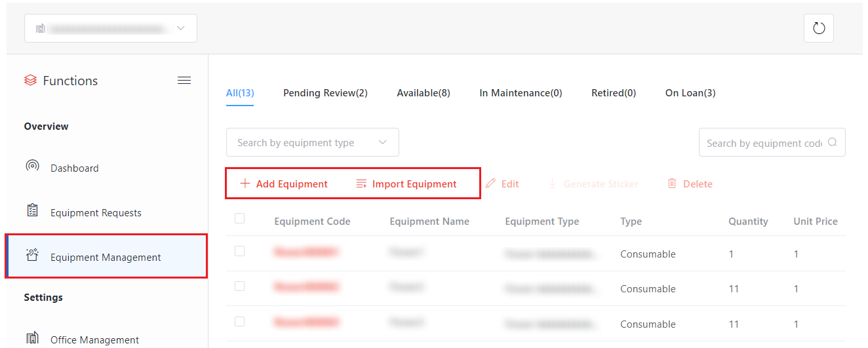Click the Generate Sticker button
This screenshot has width=868, height=348.
click(593, 184)
